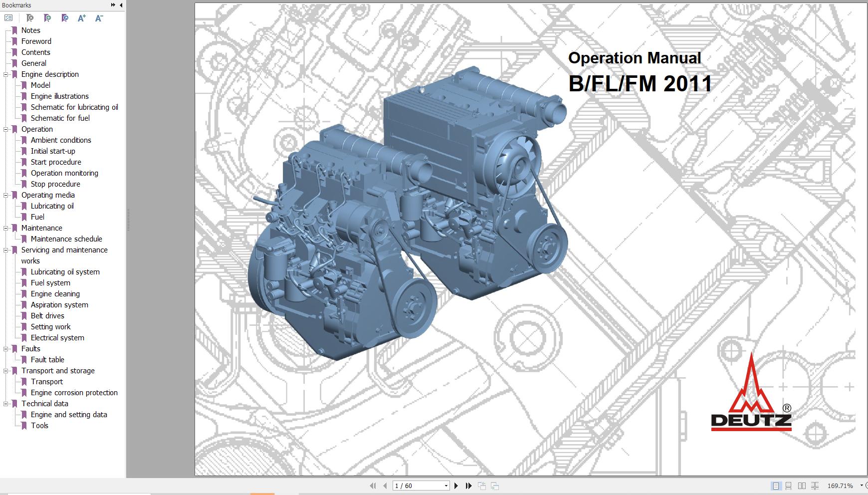Open the zoom level dropdown
The width and height of the screenshot is (868, 495).
pos(859,485)
